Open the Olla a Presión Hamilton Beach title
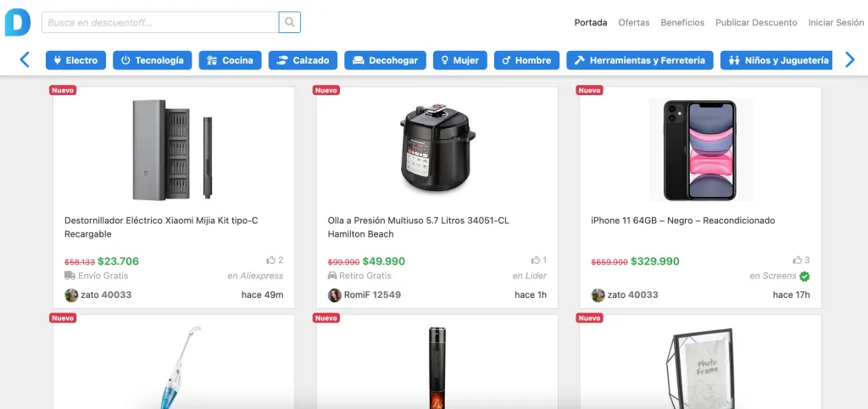Screen dimensions: 868x409 pyautogui.click(x=419, y=227)
